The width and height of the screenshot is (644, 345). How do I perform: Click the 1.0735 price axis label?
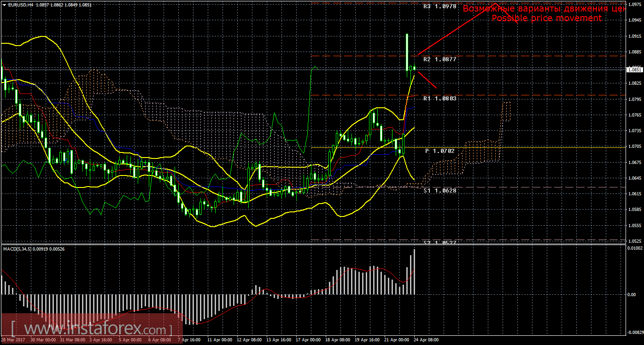pyautogui.click(x=635, y=130)
